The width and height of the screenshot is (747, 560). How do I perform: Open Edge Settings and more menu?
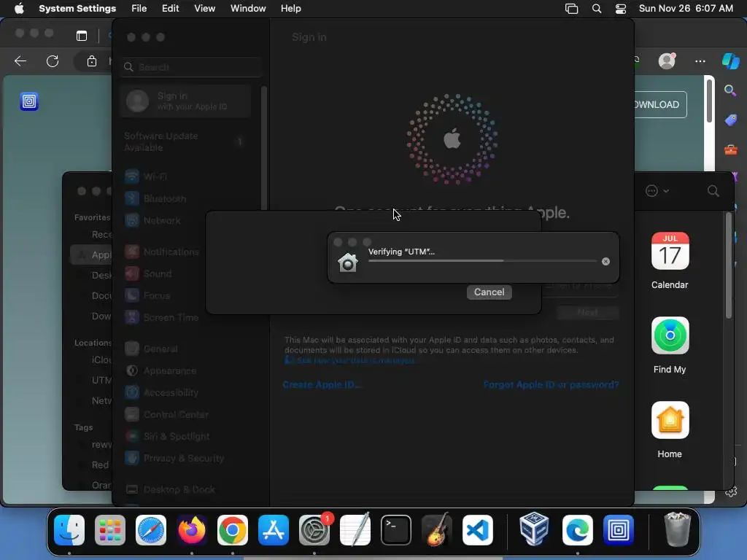point(700,61)
